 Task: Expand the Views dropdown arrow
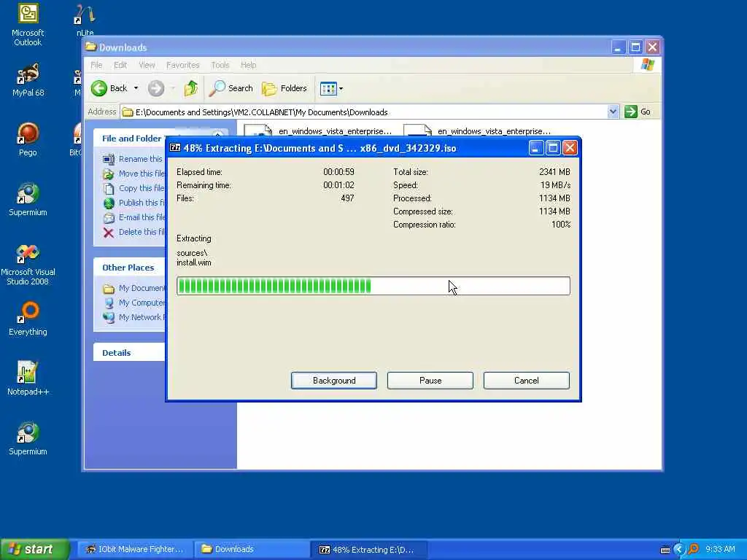pos(341,88)
